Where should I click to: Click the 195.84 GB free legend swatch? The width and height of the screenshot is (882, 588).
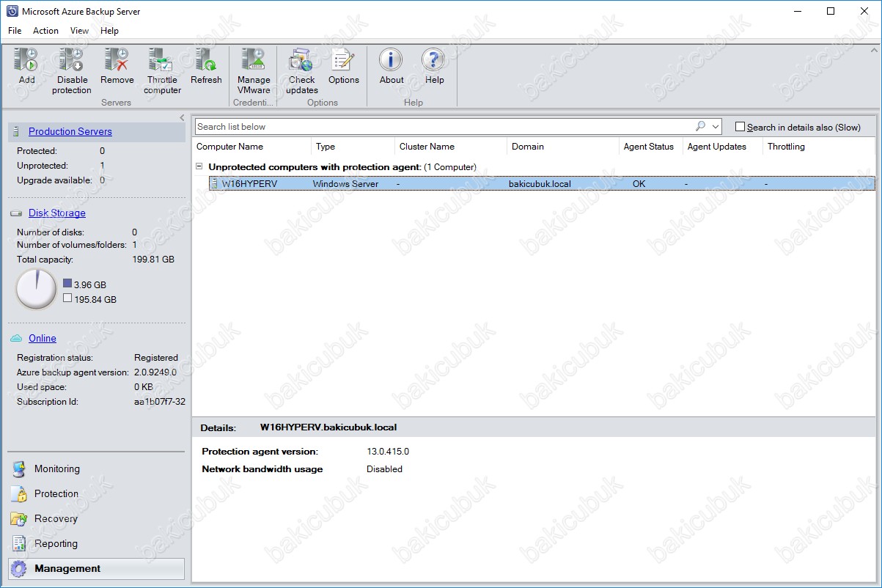(67, 298)
